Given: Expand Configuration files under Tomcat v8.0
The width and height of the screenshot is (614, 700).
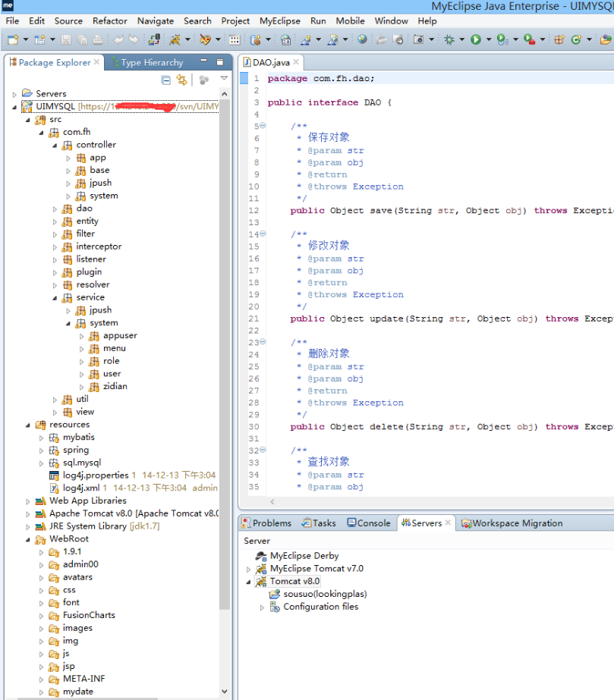Looking at the screenshot, I should 262,607.
